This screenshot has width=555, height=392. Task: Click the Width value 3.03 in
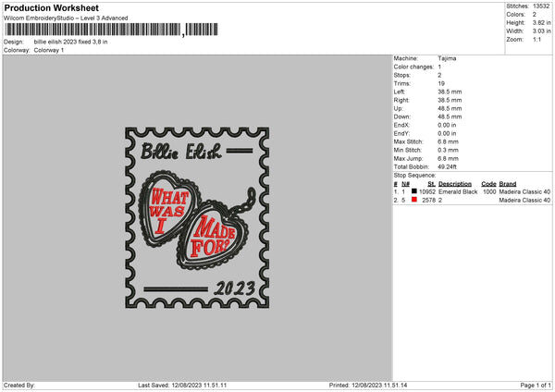[541, 31]
